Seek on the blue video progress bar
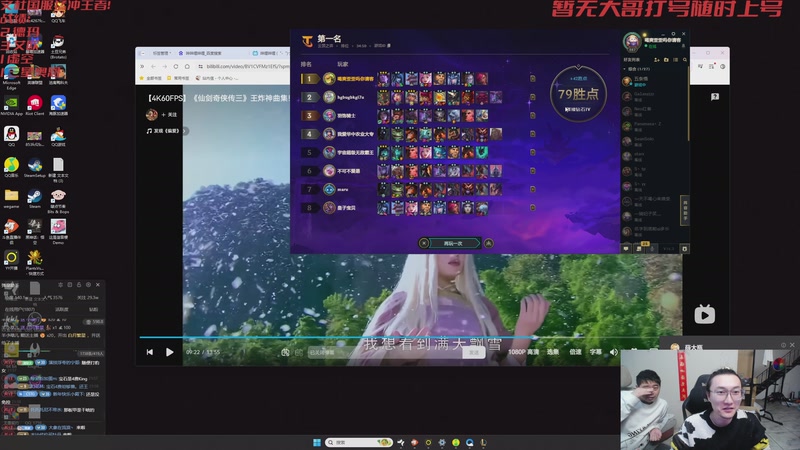Viewport: 800px width, 450px height. click(338, 337)
